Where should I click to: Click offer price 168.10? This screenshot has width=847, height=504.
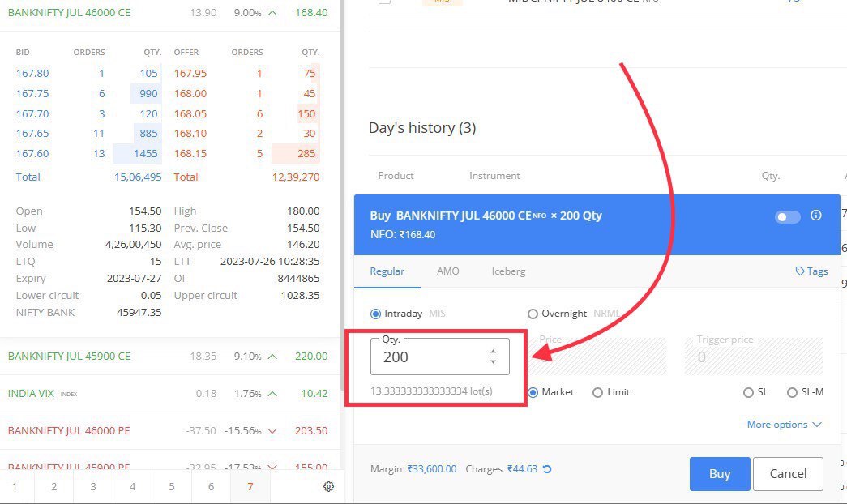[x=190, y=134]
